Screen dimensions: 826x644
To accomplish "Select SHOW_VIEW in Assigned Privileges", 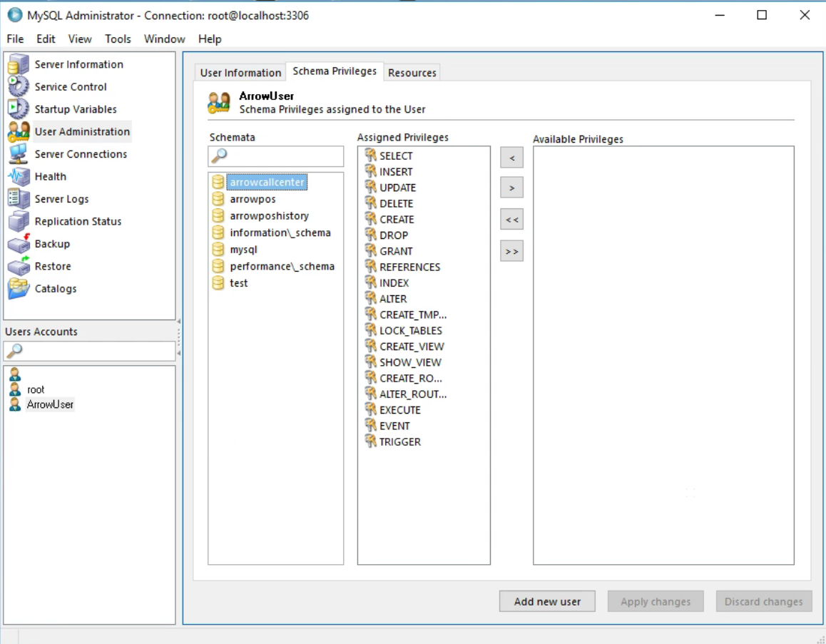I will pos(410,362).
